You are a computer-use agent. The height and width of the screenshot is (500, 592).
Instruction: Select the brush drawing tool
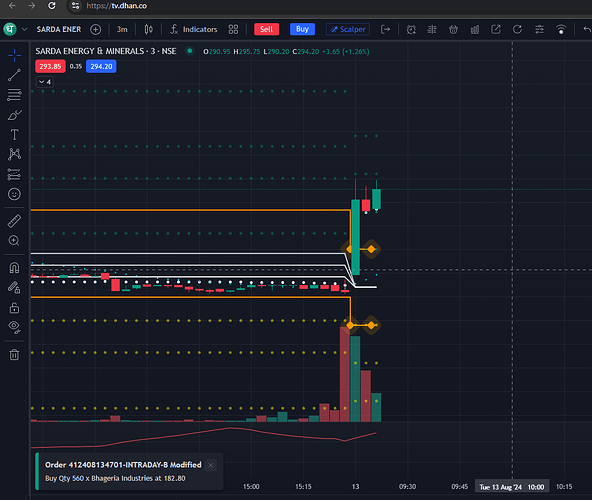14,115
